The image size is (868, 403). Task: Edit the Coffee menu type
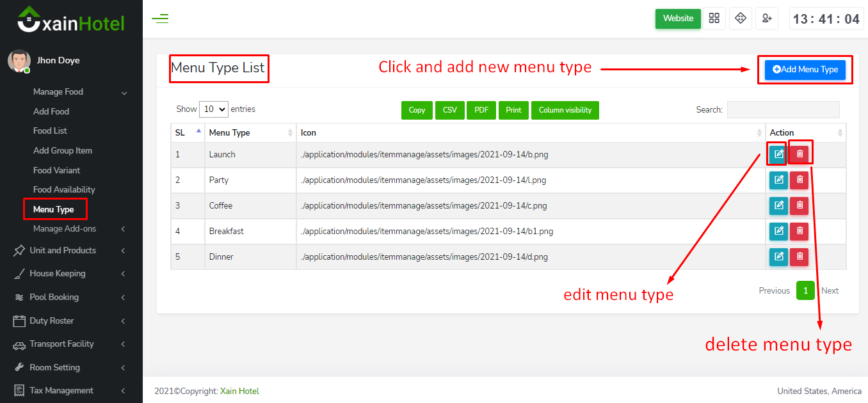tap(778, 206)
